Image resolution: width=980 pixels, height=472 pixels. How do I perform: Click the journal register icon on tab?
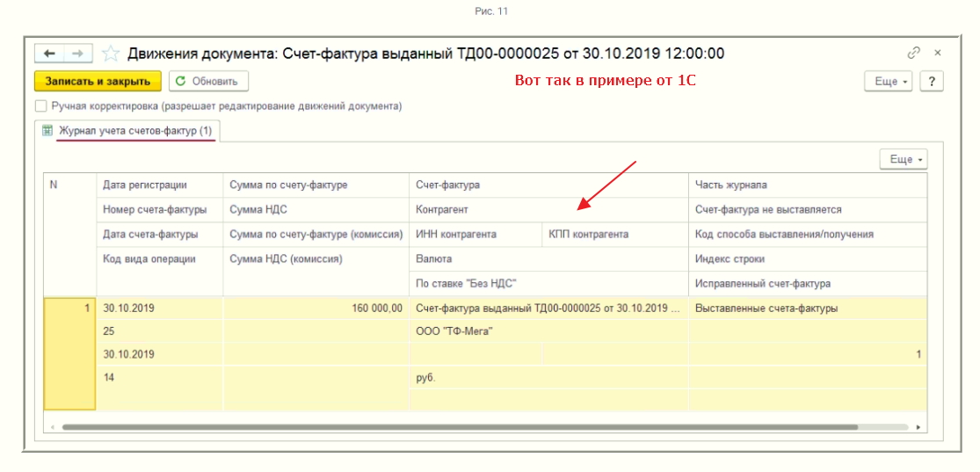pyautogui.click(x=48, y=131)
